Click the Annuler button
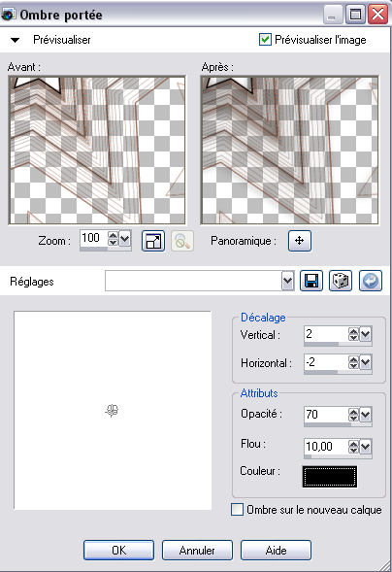392x572 pixels. click(197, 550)
